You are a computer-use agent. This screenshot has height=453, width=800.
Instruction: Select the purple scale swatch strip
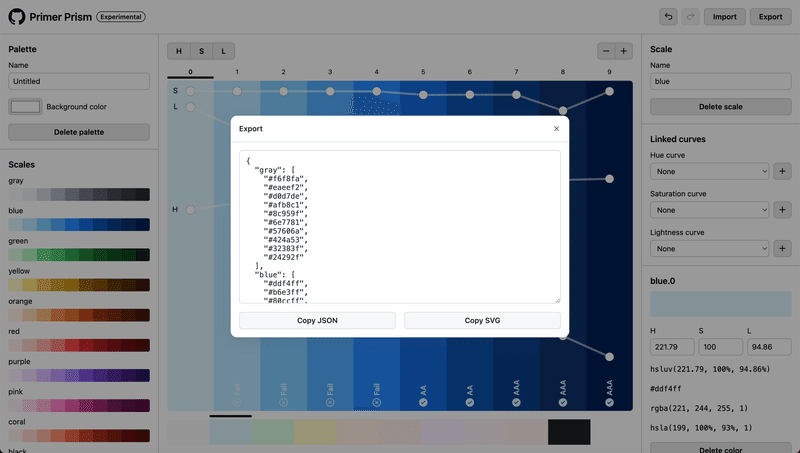[79, 375]
